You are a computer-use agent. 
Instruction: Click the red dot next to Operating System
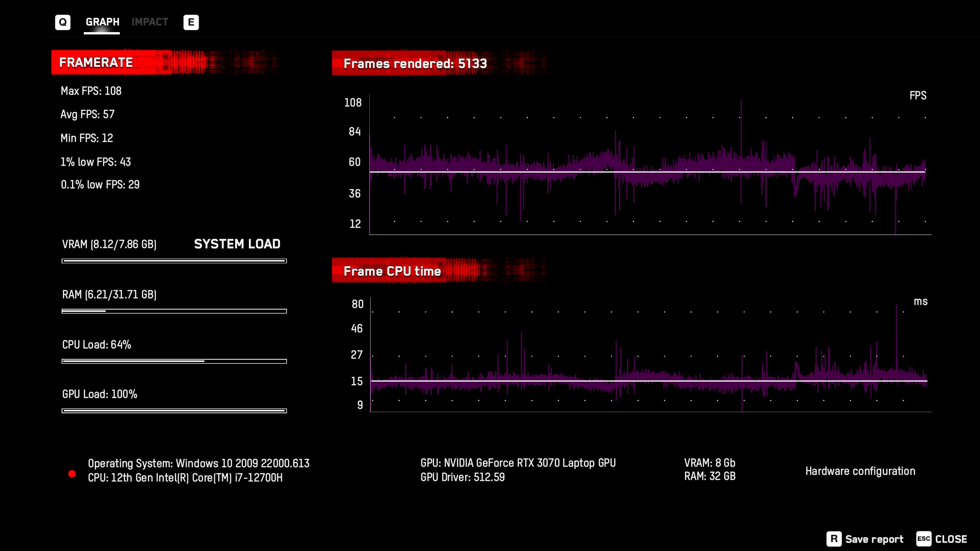(x=72, y=474)
